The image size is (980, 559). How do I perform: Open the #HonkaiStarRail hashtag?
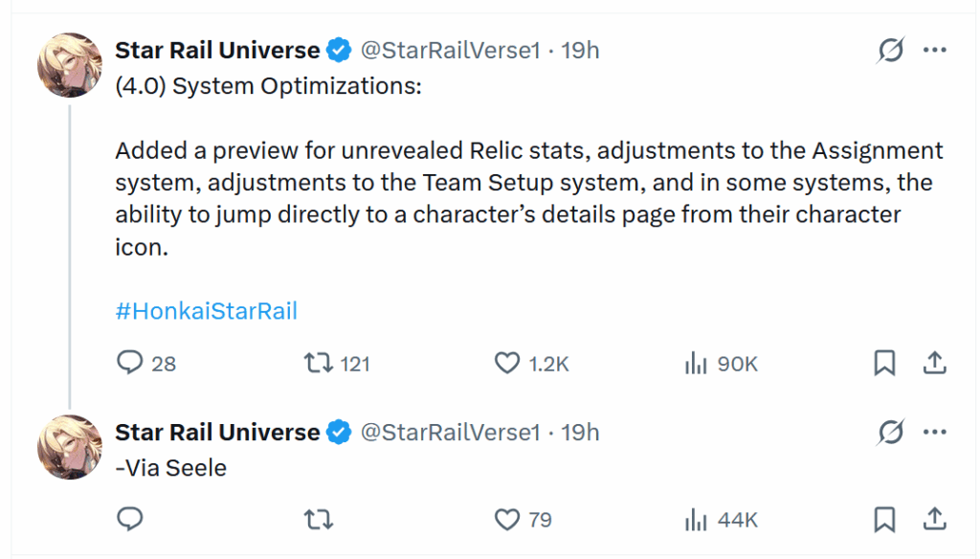205,310
